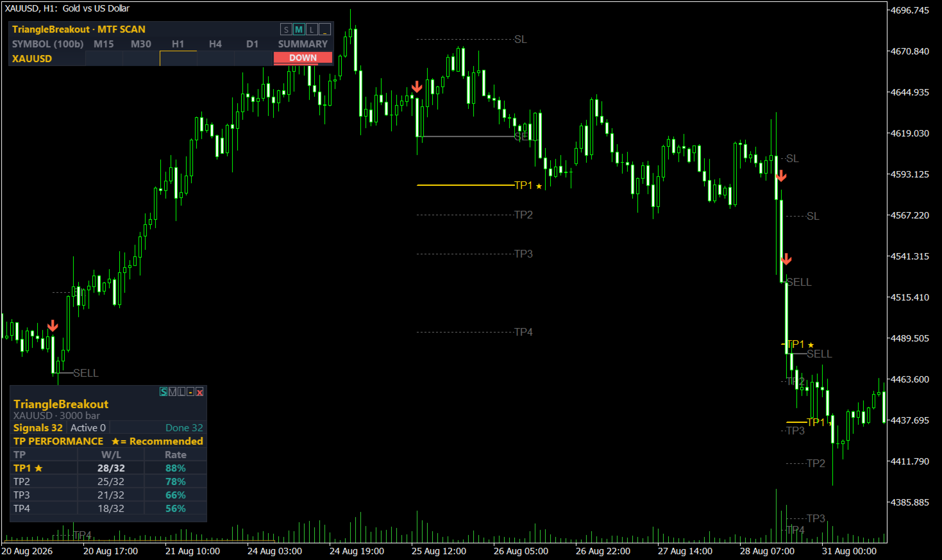Image resolution: width=942 pixels, height=560 pixels.
Task: Click the lowest red sell arrow near 28 Aug 07:00
Action: [786, 259]
